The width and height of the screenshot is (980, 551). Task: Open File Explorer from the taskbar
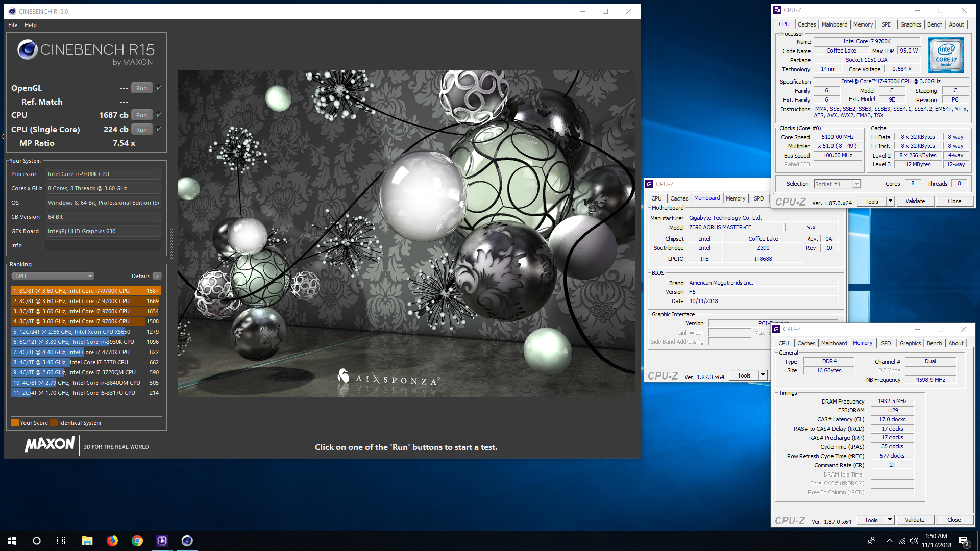[87, 541]
